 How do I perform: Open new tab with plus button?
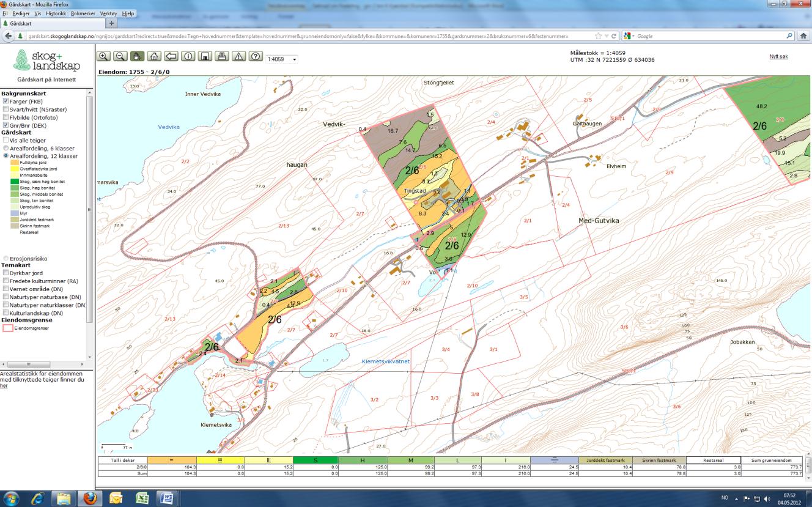112,23
